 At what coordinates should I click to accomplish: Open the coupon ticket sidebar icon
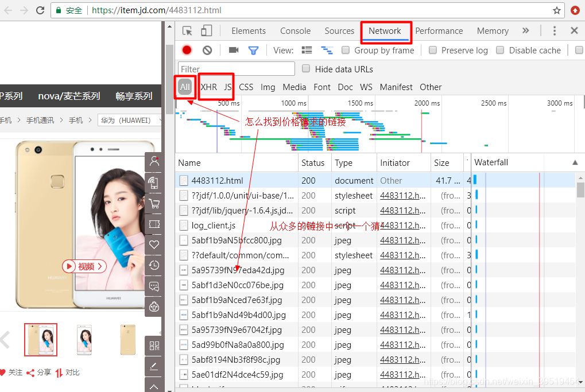(154, 224)
